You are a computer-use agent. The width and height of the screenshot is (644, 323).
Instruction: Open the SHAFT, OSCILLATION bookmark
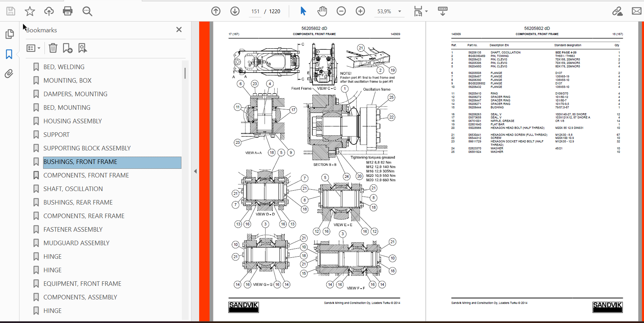73,189
